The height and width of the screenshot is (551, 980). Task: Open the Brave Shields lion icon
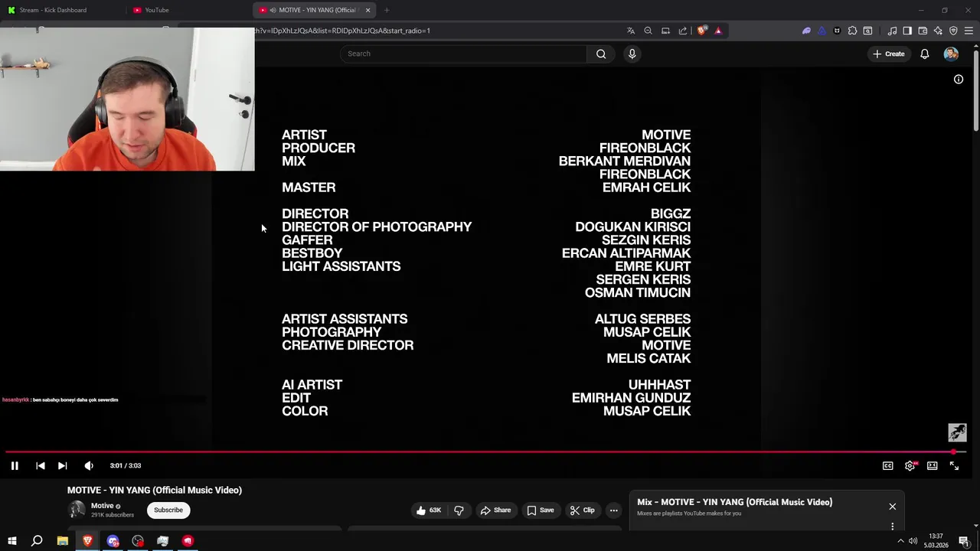tap(701, 31)
